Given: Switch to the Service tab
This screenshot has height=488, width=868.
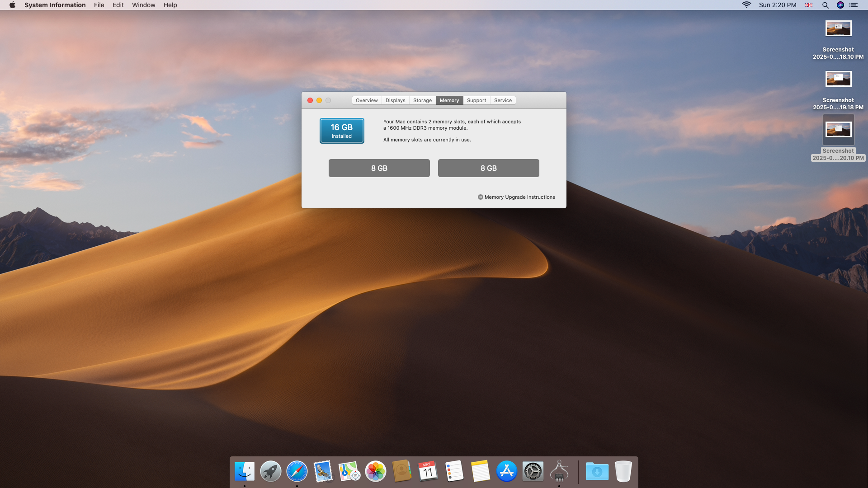Looking at the screenshot, I should pyautogui.click(x=503, y=100).
